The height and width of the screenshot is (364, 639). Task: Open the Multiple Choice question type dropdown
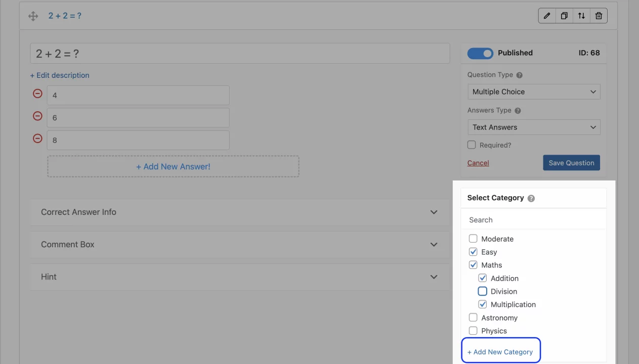pos(534,92)
